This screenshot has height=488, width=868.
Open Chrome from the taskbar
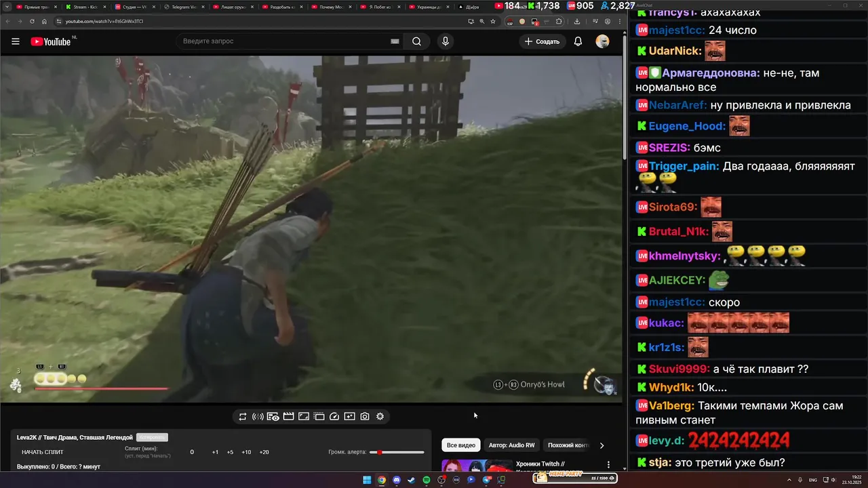[382, 480]
